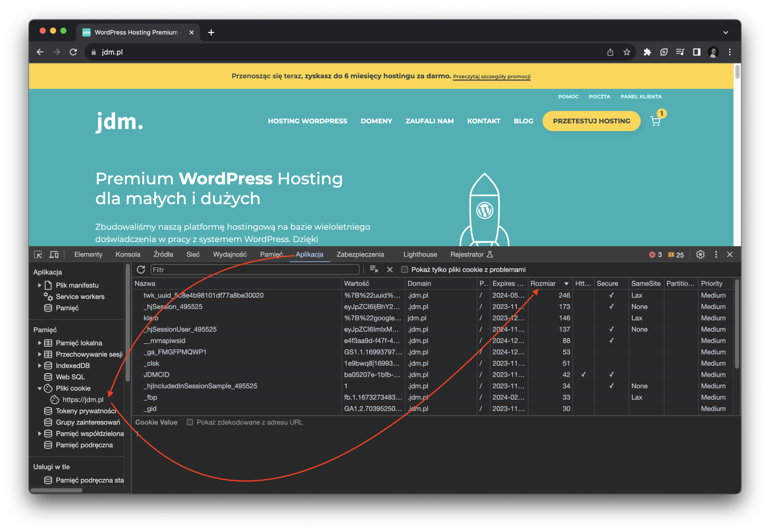Reload the jdm.pl page

(x=73, y=52)
